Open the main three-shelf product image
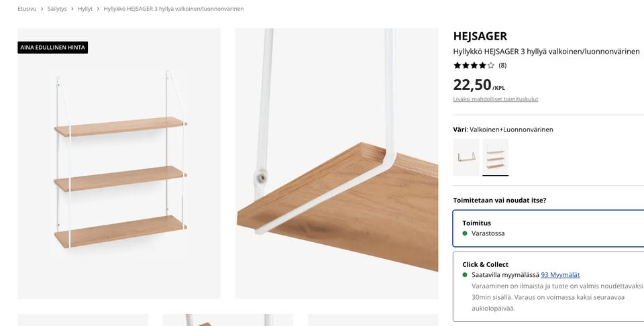 [119, 164]
